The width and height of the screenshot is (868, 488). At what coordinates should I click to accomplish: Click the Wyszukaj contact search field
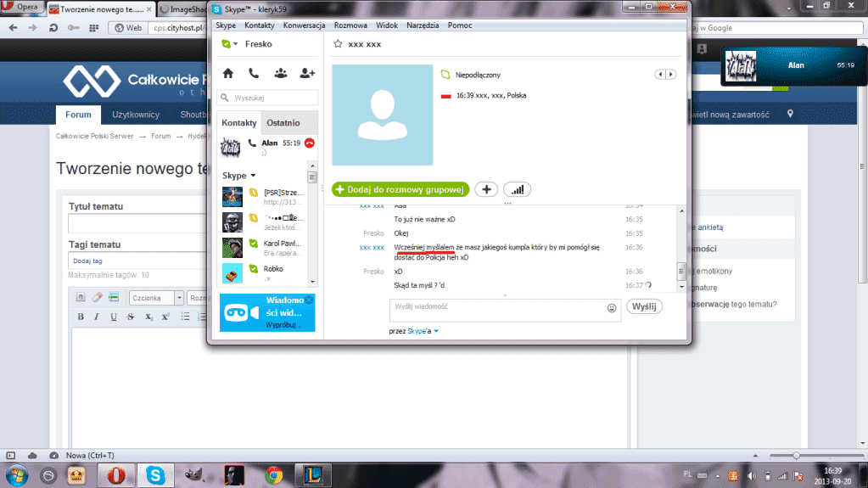[x=268, y=98]
